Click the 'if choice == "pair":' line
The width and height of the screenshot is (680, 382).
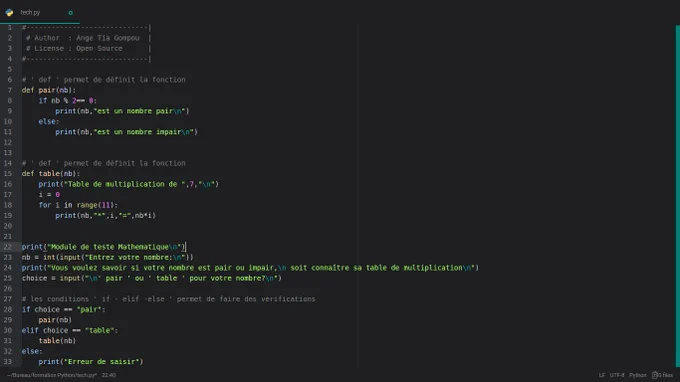point(63,309)
